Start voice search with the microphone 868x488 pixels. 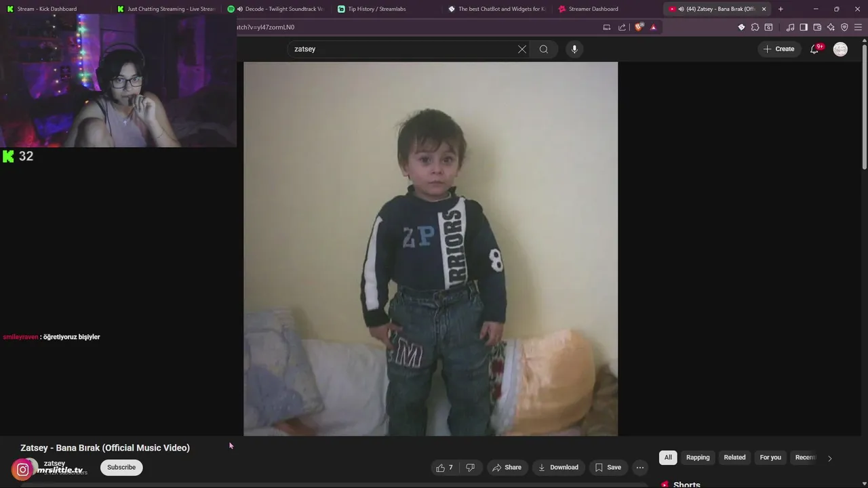pyautogui.click(x=574, y=49)
